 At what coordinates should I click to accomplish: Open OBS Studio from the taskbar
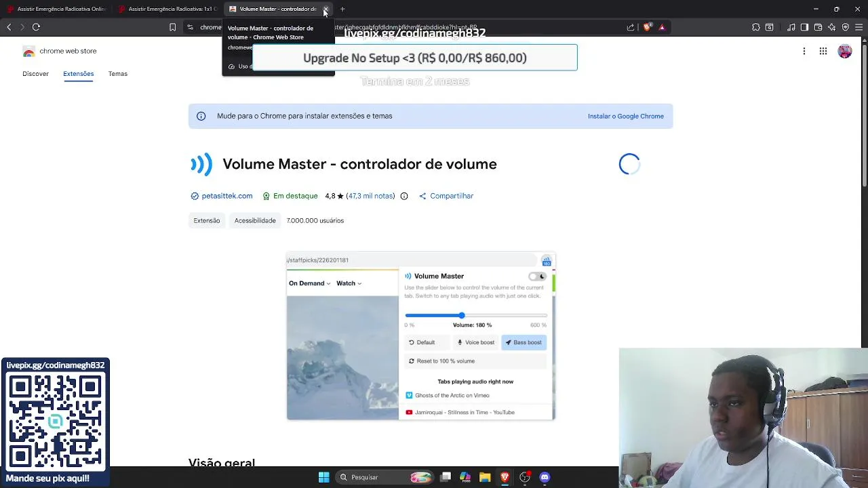point(525,477)
